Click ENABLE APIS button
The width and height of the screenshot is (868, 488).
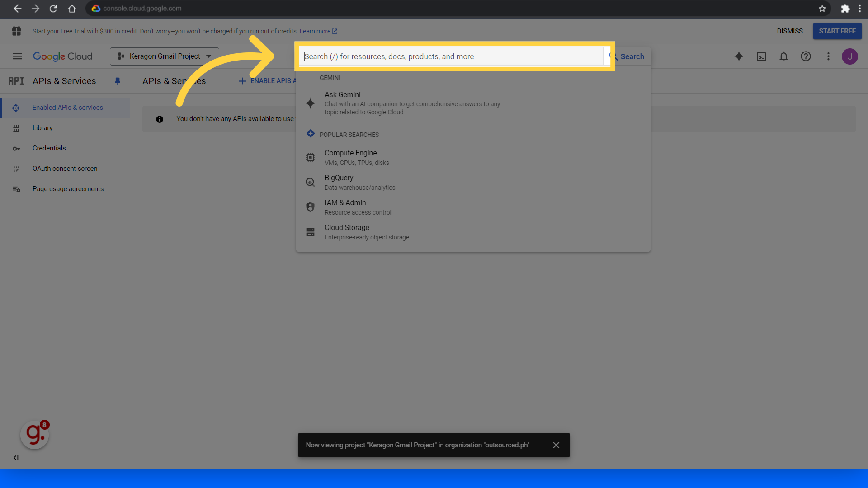(x=267, y=81)
